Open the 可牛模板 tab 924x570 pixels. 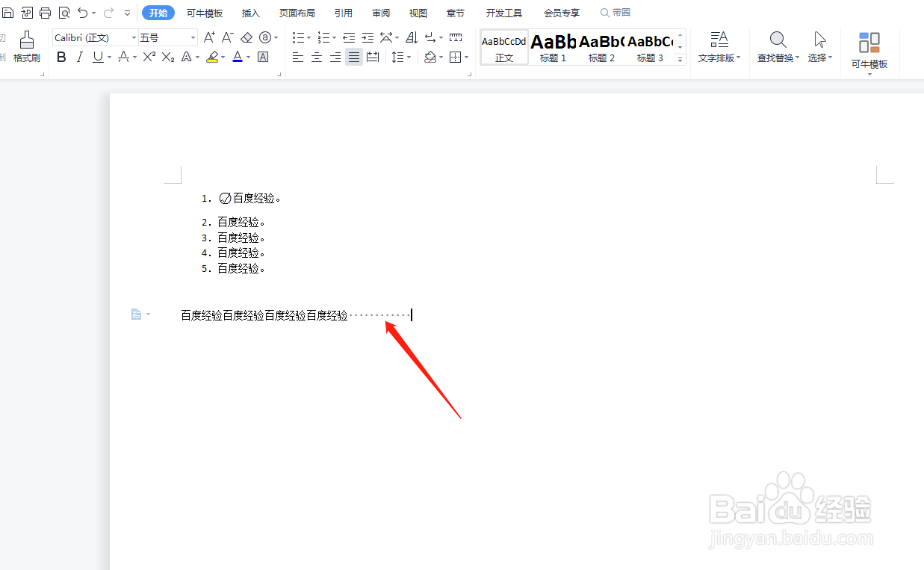[x=205, y=13]
